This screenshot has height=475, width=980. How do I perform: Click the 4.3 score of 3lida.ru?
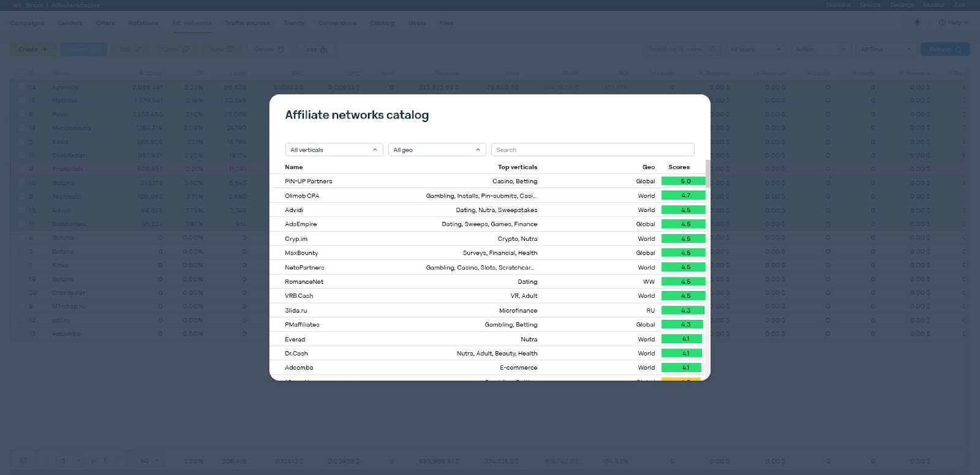pyautogui.click(x=684, y=310)
